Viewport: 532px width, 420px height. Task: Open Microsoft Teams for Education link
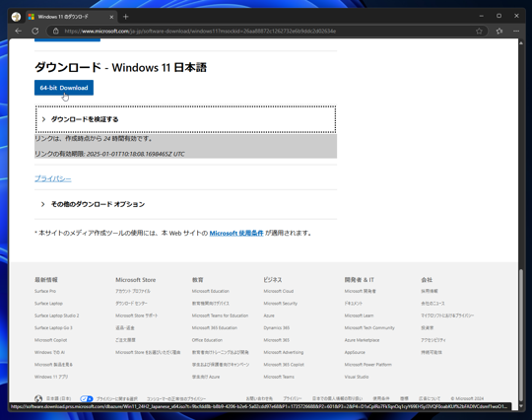[x=221, y=315]
